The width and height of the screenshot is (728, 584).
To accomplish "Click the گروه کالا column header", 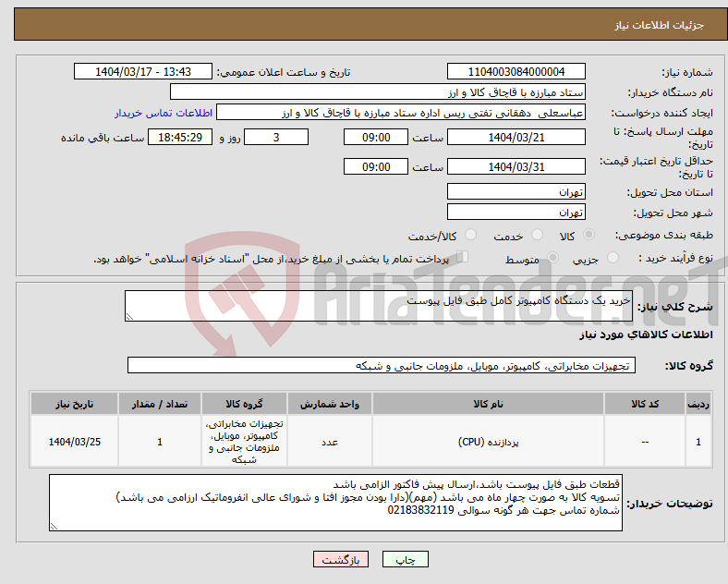I will click(x=244, y=404).
